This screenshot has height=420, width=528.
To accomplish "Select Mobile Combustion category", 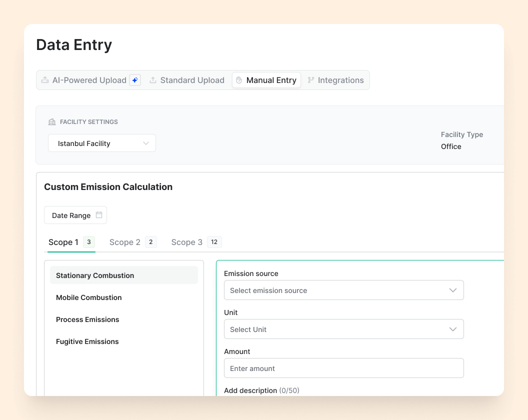I will click(89, 297).
